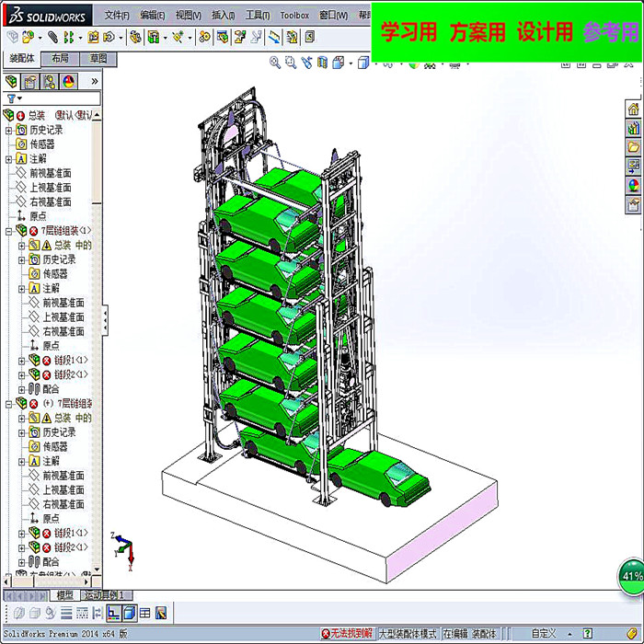Collapse the 7层链组装<1> assembly node
The width and height of the screenshot is (644, 644).
coord(8,232)
